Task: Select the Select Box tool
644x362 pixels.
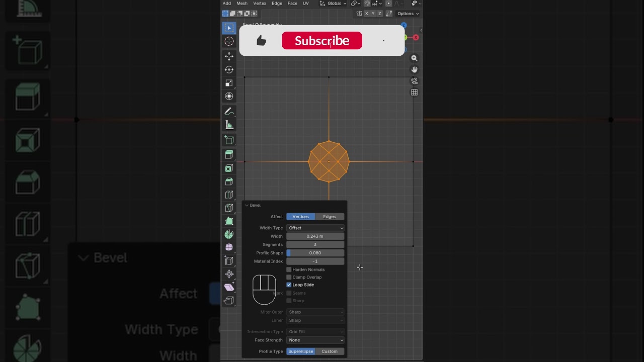Action: pyautogui.click(x=229, y=28)
